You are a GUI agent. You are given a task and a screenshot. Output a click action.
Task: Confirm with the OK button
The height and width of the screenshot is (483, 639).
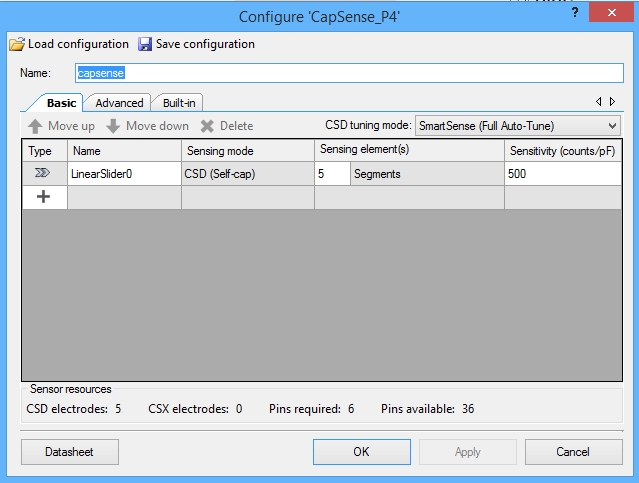point(361,452)
